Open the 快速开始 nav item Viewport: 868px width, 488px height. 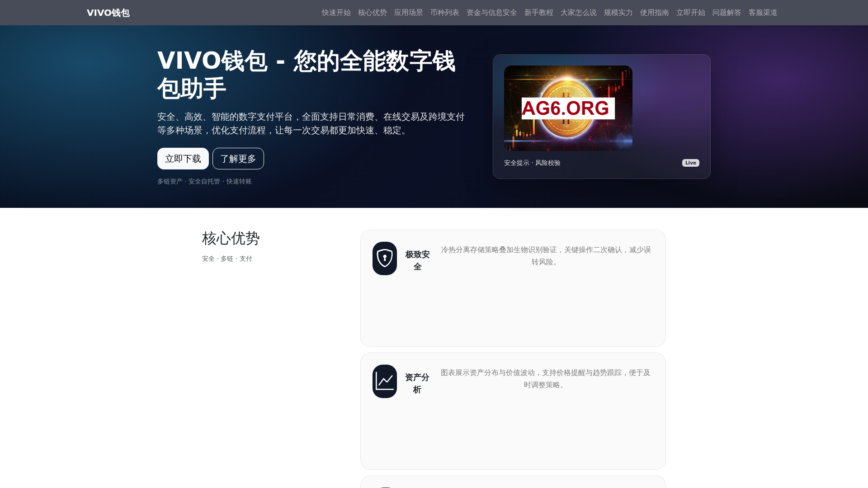(336, 13)
